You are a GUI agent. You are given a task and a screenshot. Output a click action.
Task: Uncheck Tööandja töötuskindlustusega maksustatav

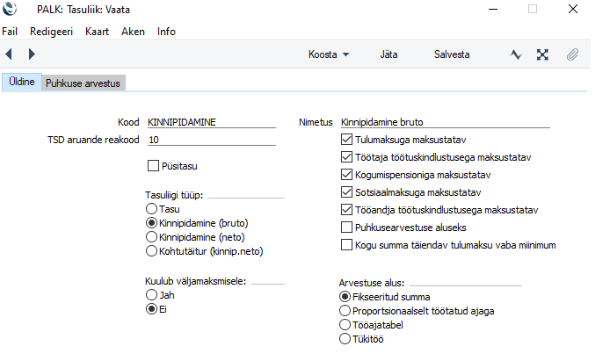pos(346,210)
